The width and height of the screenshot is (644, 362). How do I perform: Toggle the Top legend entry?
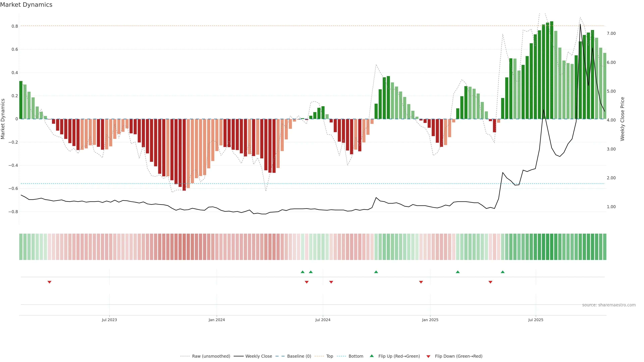(x=330, y=356)
